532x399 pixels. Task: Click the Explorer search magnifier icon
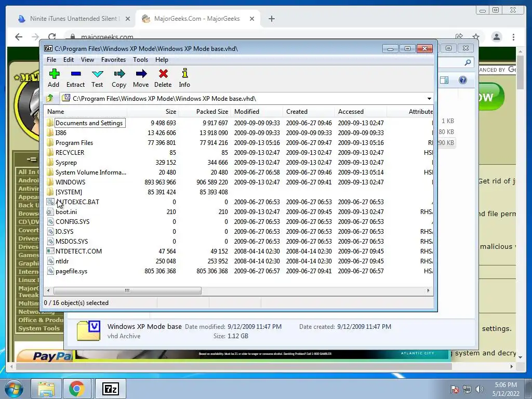point(468,62)
